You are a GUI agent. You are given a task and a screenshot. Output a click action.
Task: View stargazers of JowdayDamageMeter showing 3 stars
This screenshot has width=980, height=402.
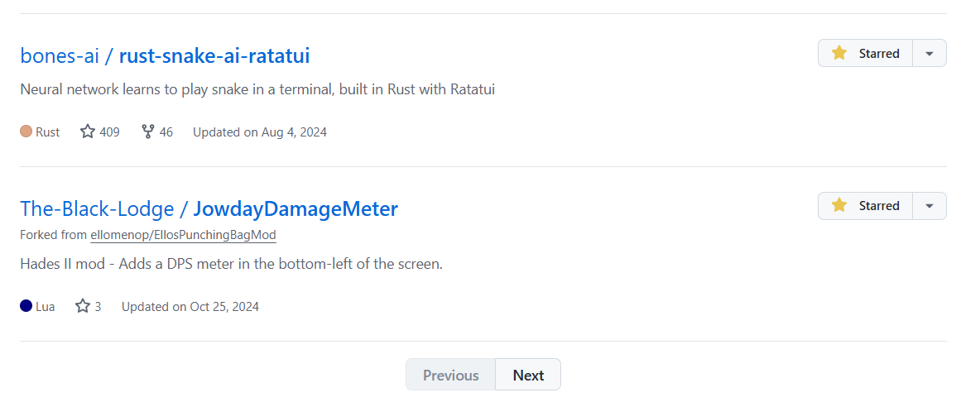pos(89,306)
